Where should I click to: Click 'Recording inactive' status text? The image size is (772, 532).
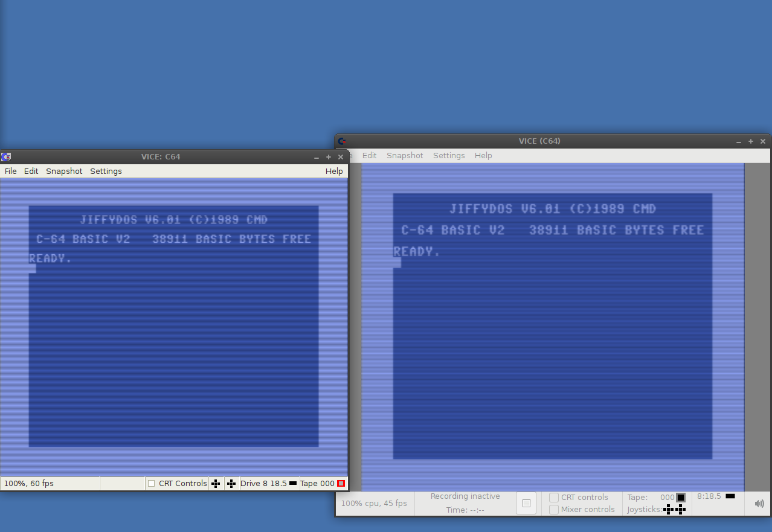click(465, 496)
